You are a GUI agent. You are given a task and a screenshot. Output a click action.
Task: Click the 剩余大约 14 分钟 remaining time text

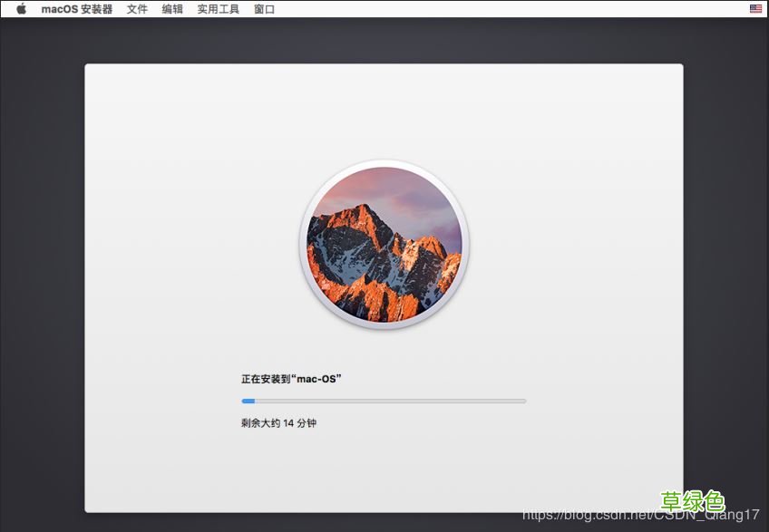tap(278, 422)
